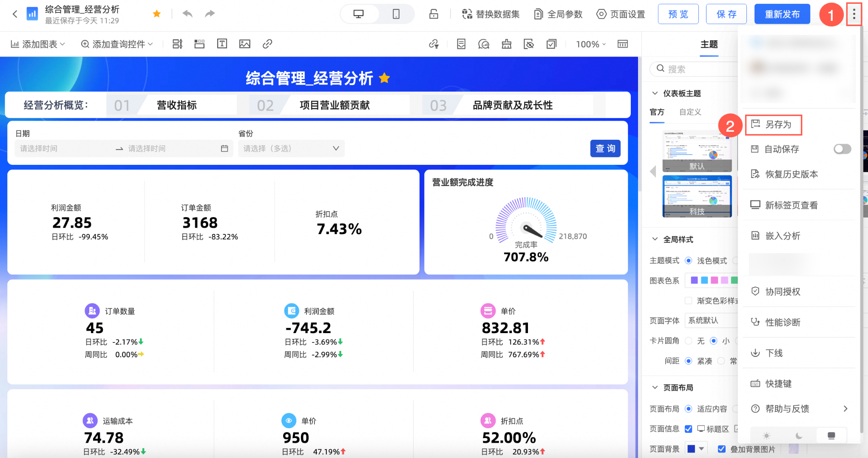Viewport: 868px width, 458px height.
Task: Switch to desktop layout view
Action: 359,14
